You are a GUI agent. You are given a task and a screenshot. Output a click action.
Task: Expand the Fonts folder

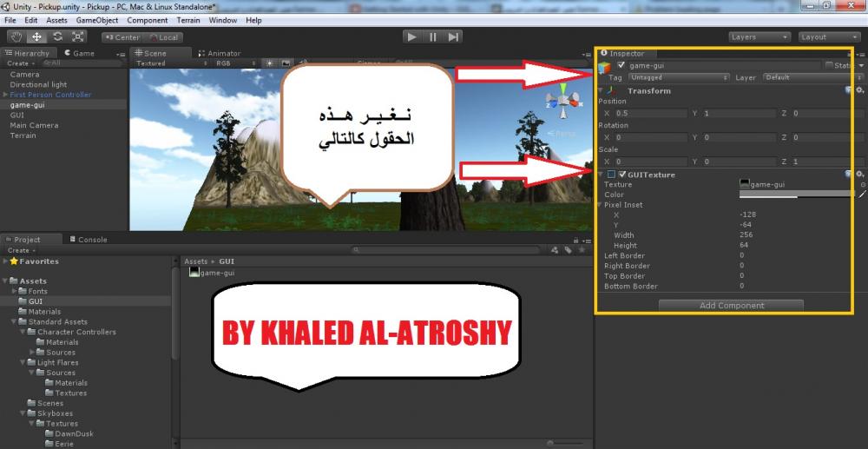15,291
